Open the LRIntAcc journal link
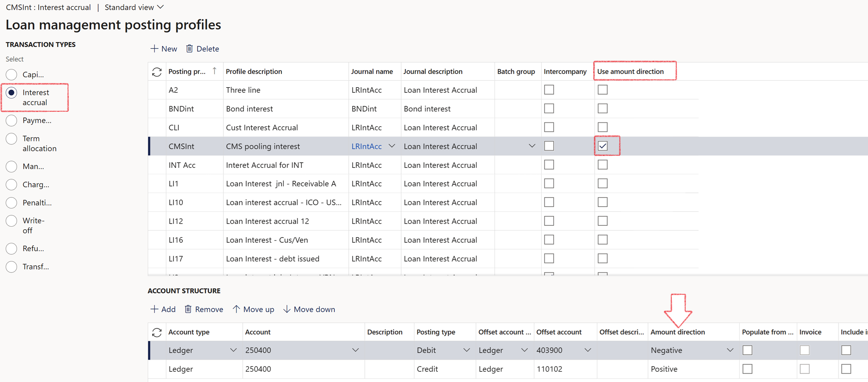 pos(366,146)
